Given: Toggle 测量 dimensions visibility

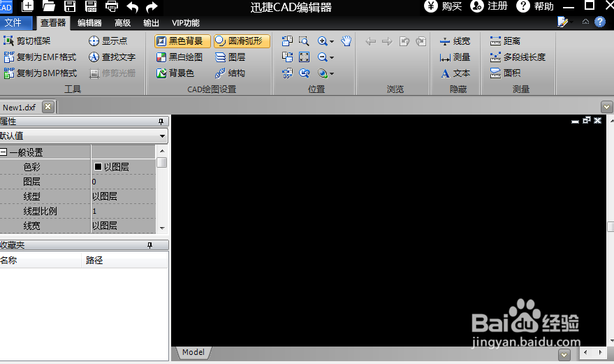Looking at the screenshot, I should [x=455, y=57].
